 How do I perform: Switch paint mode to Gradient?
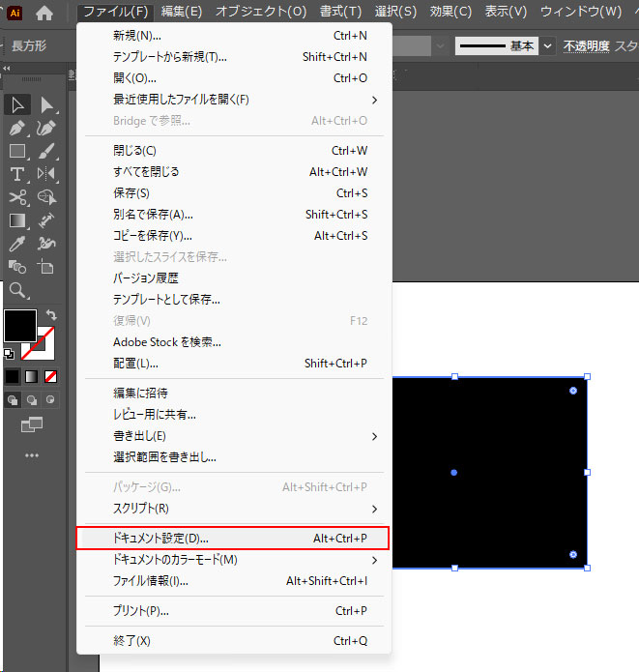31,377
